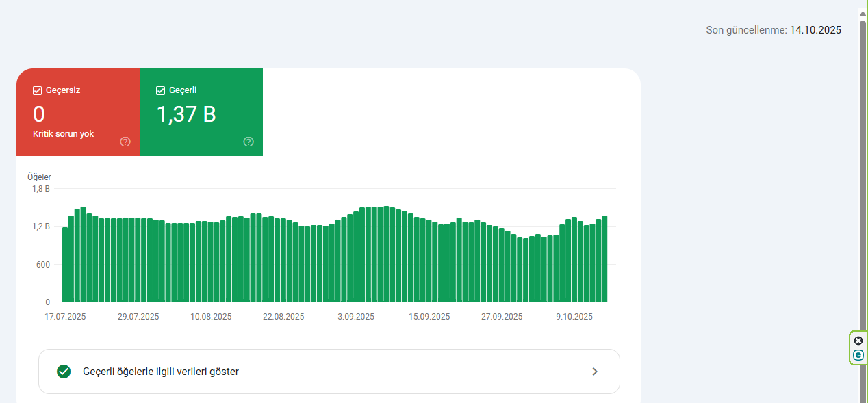Screen dimensions: 868x403
Task: Click help icon on Geçerli card
Action: point(248,142)
